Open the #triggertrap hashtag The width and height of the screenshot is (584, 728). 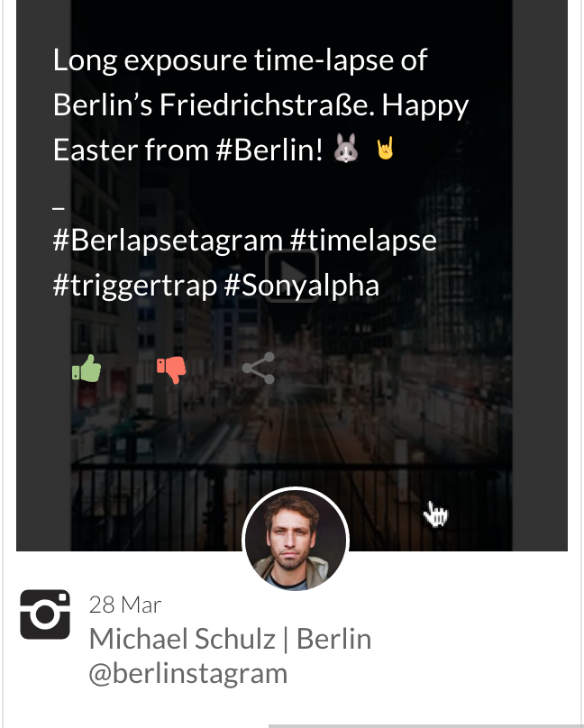[x=135, y=285]
